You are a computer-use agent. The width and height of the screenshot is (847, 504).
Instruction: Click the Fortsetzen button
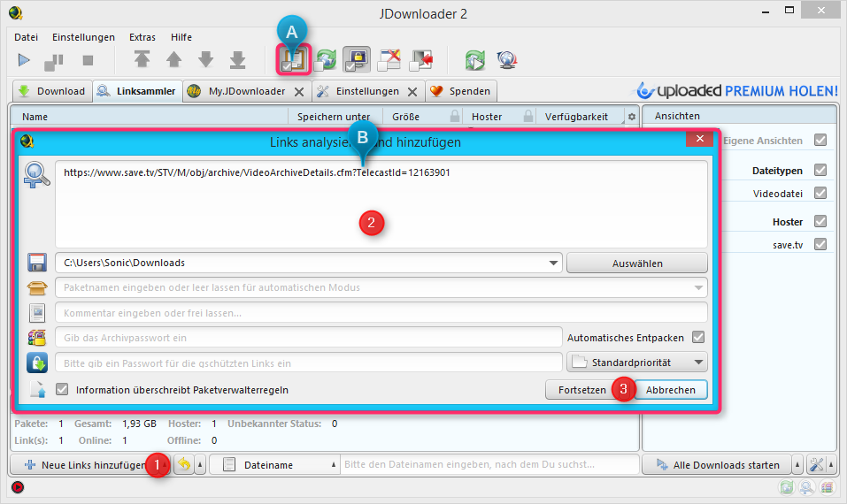[581, 389]
